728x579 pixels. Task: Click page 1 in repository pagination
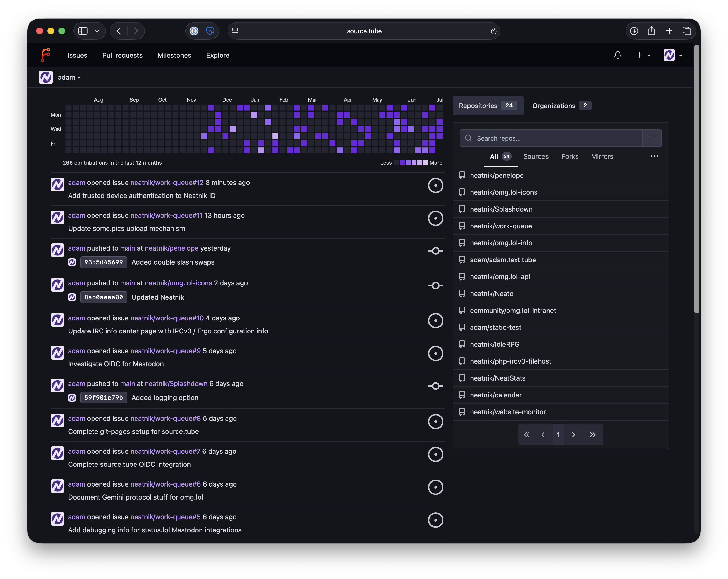558,435
